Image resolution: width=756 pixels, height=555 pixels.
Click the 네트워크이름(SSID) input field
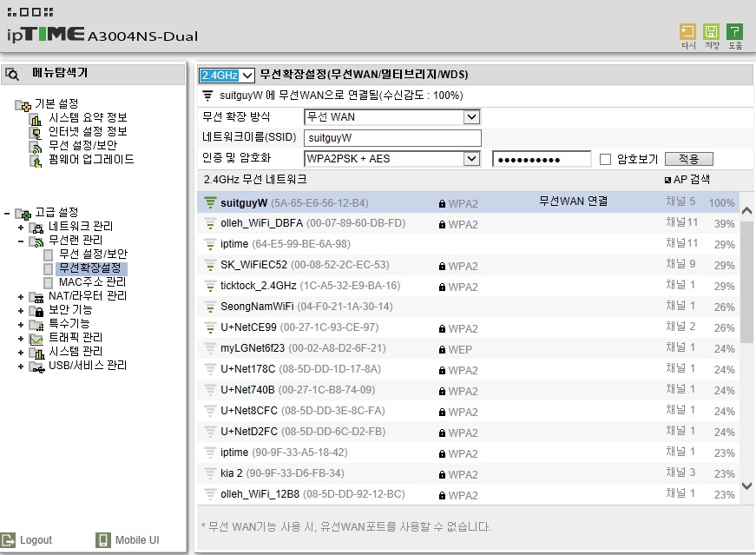(392, 138)
